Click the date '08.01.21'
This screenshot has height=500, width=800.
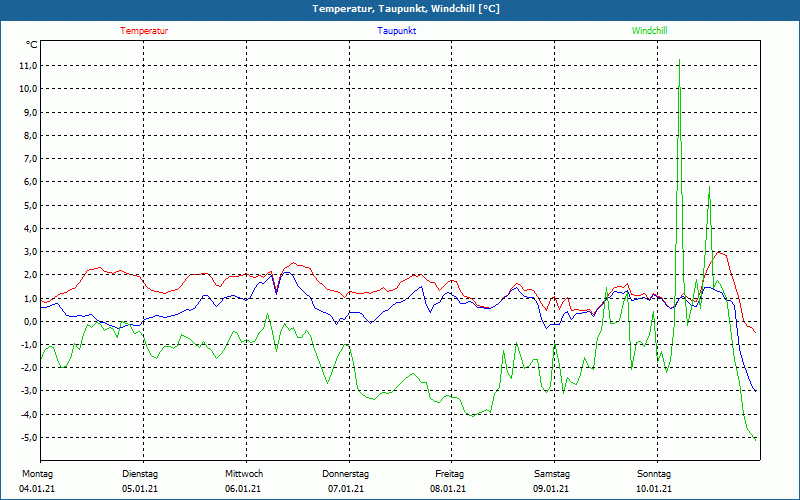point(448,489)
